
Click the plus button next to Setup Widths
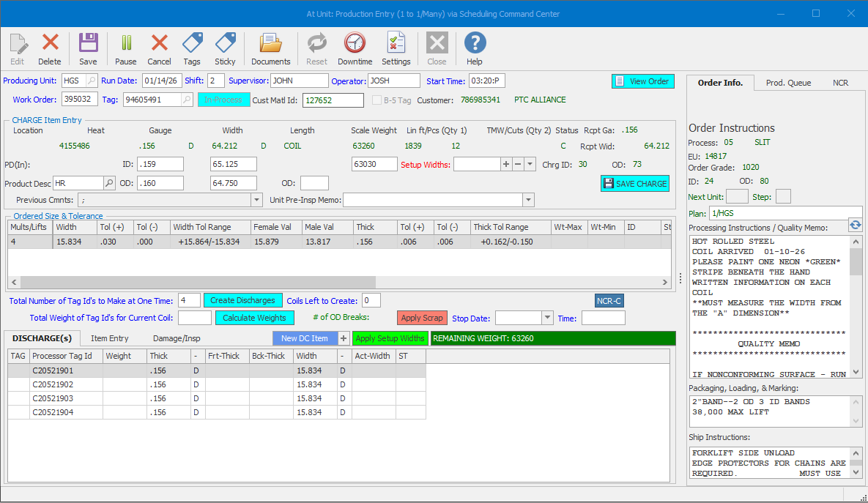click(505, 165)
